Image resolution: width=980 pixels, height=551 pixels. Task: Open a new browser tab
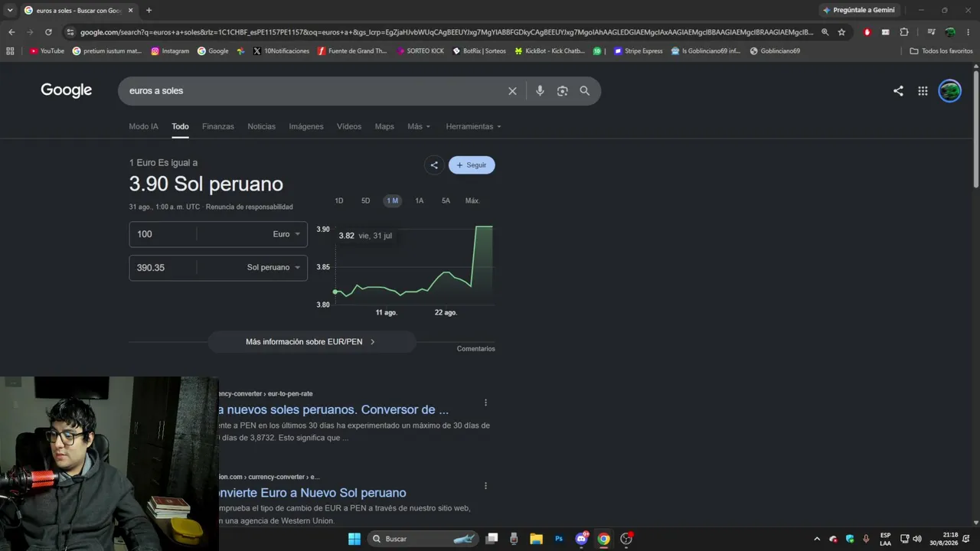pos(149,11)
